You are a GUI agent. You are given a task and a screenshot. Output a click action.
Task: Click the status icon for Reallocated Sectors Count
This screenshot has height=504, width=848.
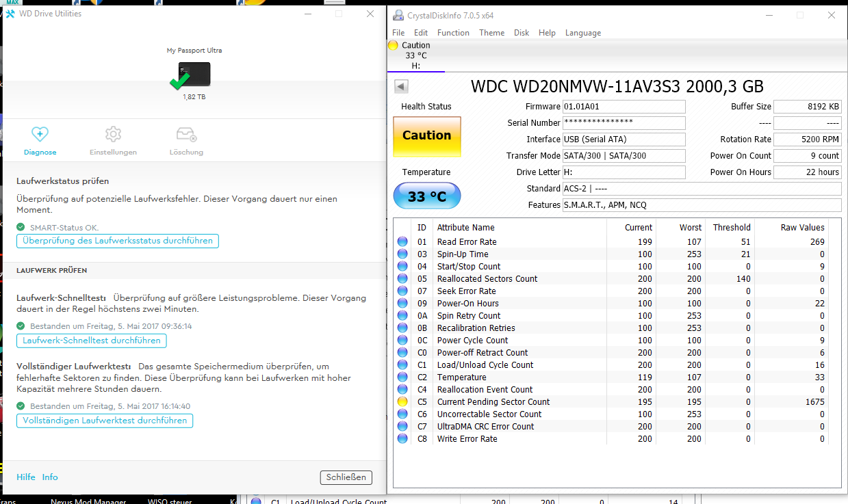[402, 278]
